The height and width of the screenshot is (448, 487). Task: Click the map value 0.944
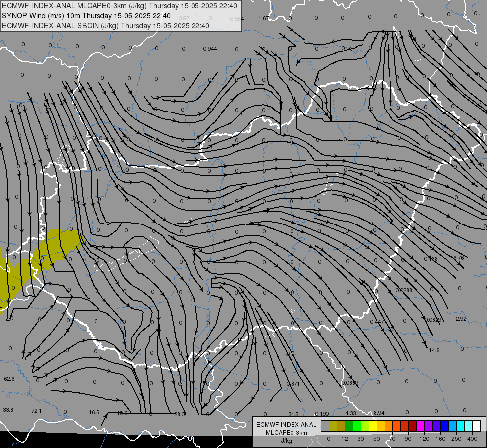tap(210, 49)
